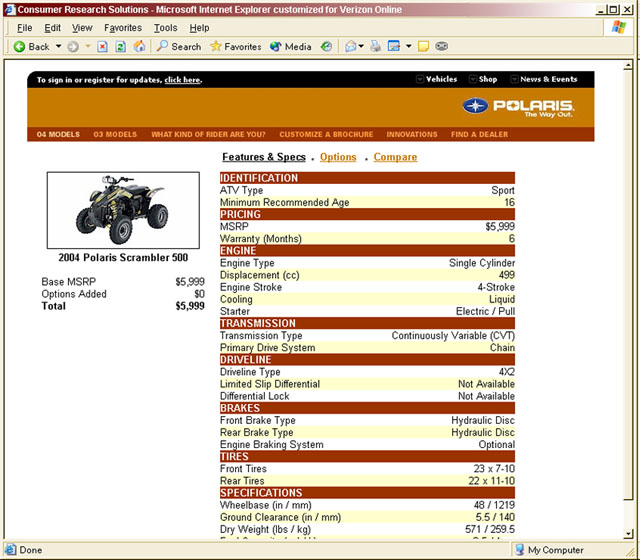Viewport: 640px width, 560px height.
Task: Click the Electric / Pull starter value
Action: [x=485, y=311]
